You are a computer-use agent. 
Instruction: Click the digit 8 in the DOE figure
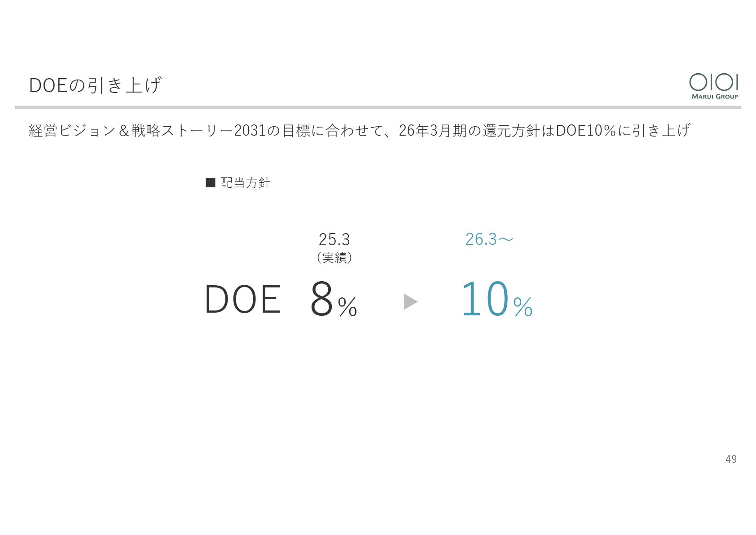coord(322,299)
